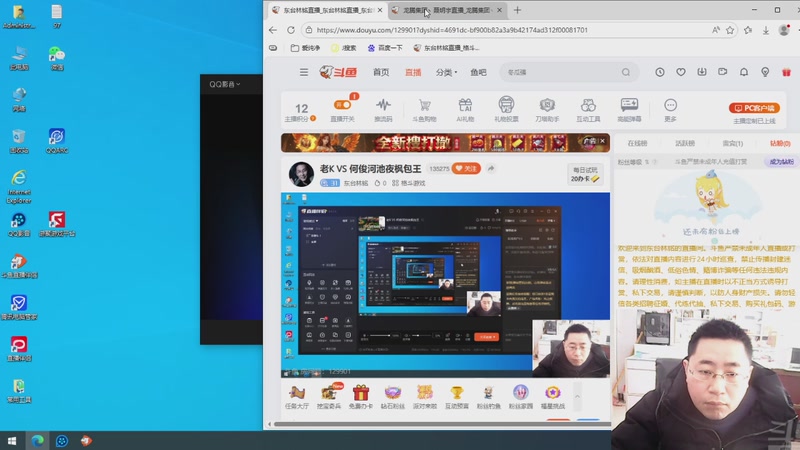Close the 全新搜打撤 ad banner

click(603, 141)
